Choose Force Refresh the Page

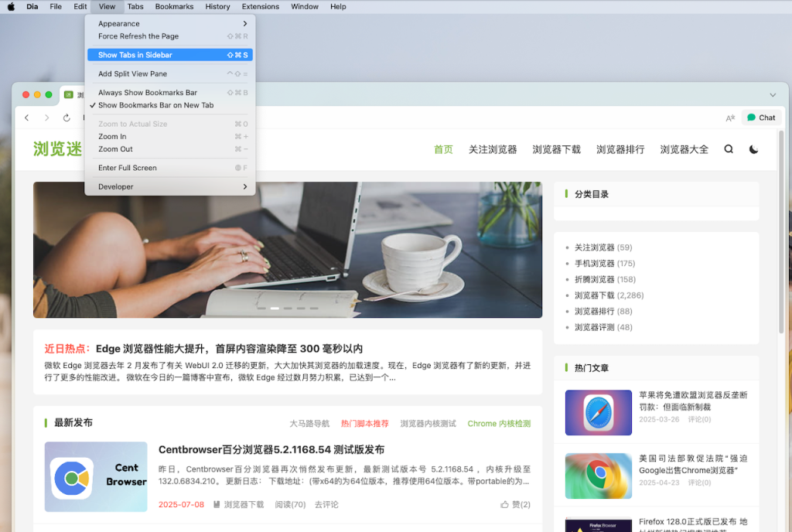[x=170, y=36]
